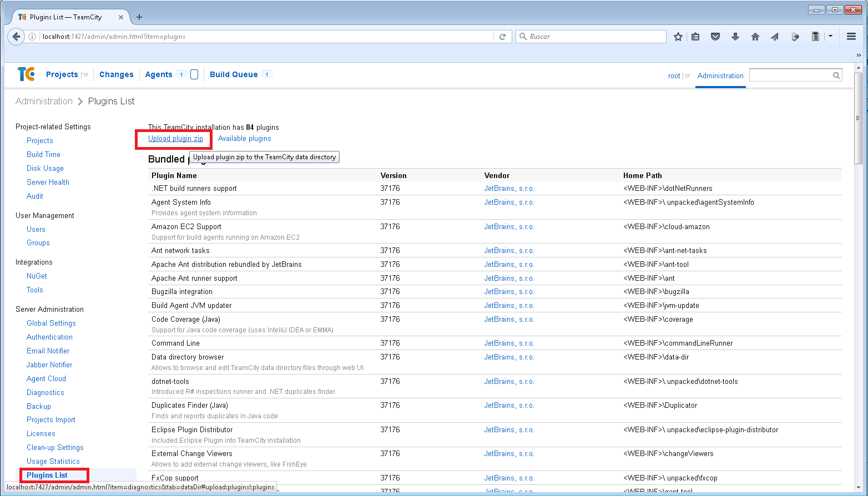Screen dimensions: 868x496
Task: Bookmark this page with the star icon
Action: [678, 37]
